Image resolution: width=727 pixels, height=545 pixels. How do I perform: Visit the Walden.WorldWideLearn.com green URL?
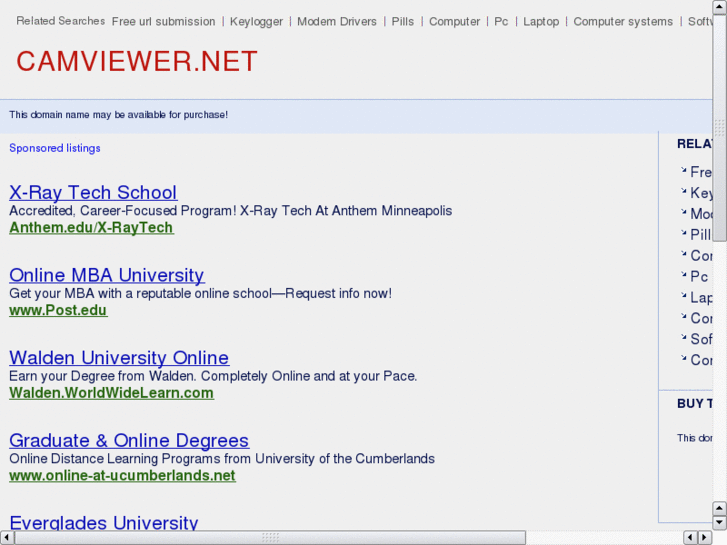click(x=111, y=393)
